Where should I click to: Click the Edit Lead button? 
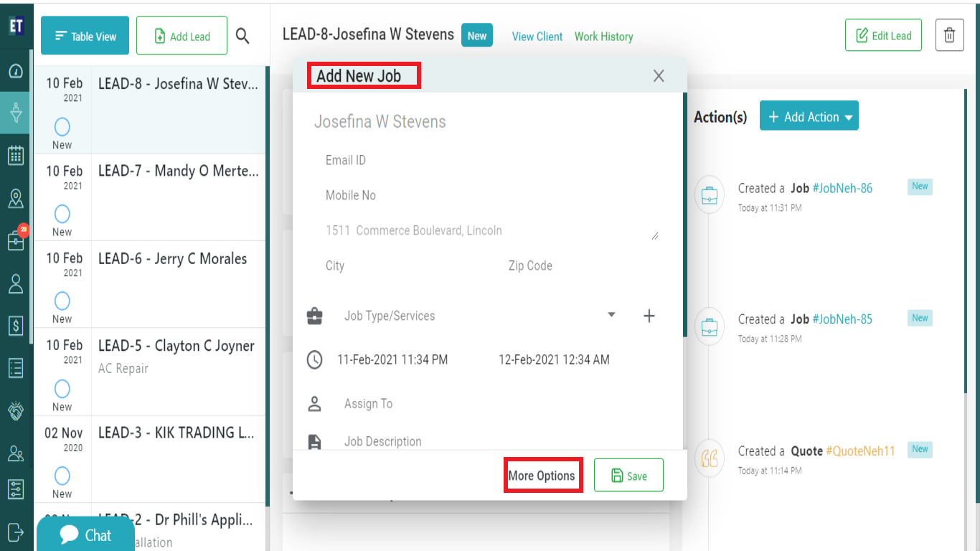tap(883, 35)
